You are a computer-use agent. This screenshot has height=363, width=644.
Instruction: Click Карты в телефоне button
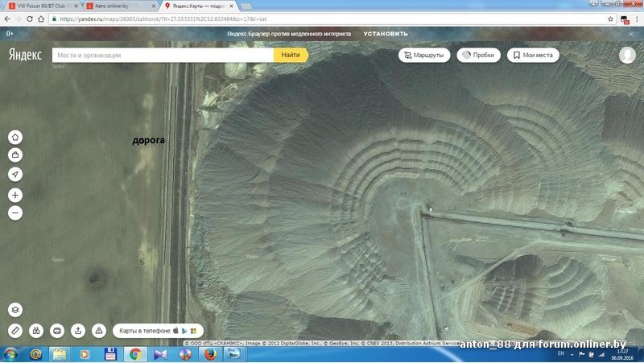pyautogui.click(x=158, y=331)
